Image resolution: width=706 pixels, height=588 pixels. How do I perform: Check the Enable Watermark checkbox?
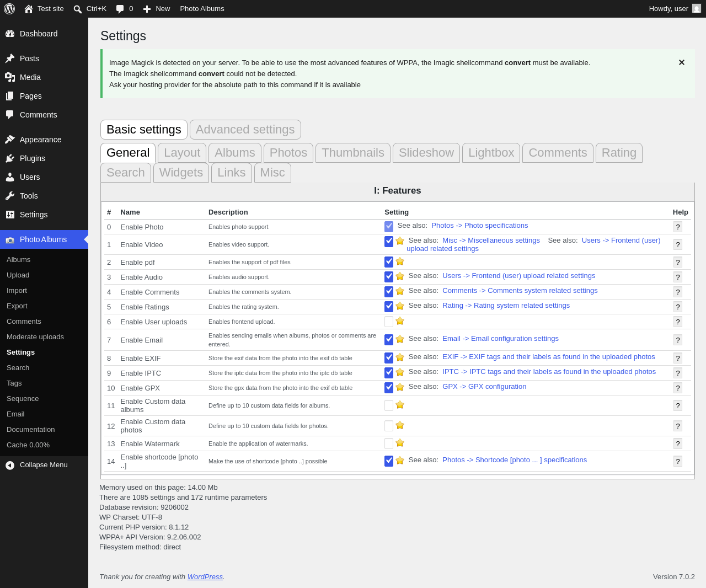click(389, 443)
